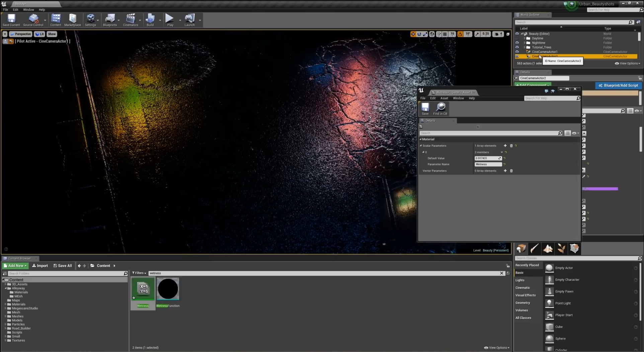Select the Lights category tab

point(520,280)
